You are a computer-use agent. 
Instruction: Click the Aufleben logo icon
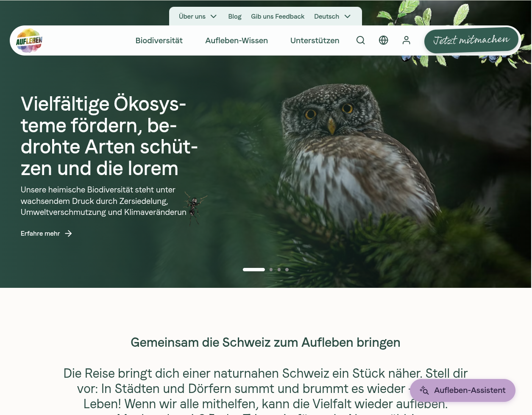point(29,41)
